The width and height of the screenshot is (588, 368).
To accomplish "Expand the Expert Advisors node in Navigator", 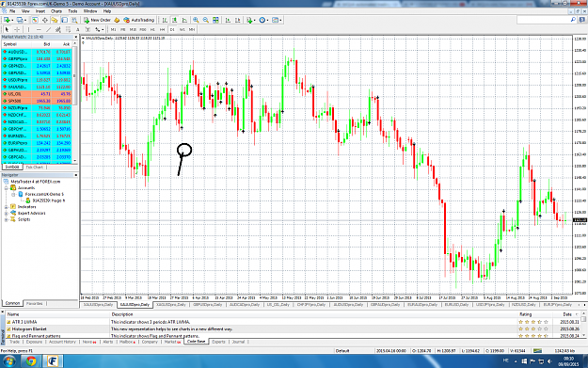I will [6, 213].
